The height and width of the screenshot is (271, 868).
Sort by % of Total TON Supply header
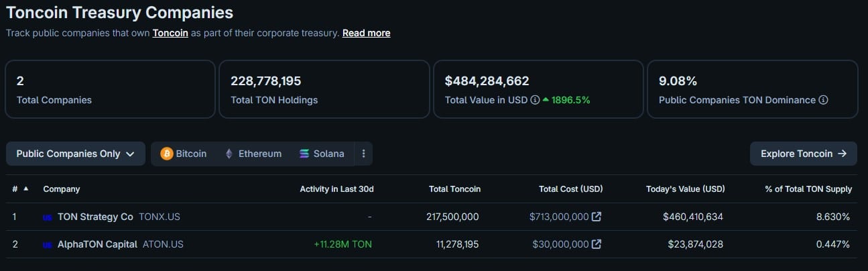pyautogui.click(x=808, y=189)
